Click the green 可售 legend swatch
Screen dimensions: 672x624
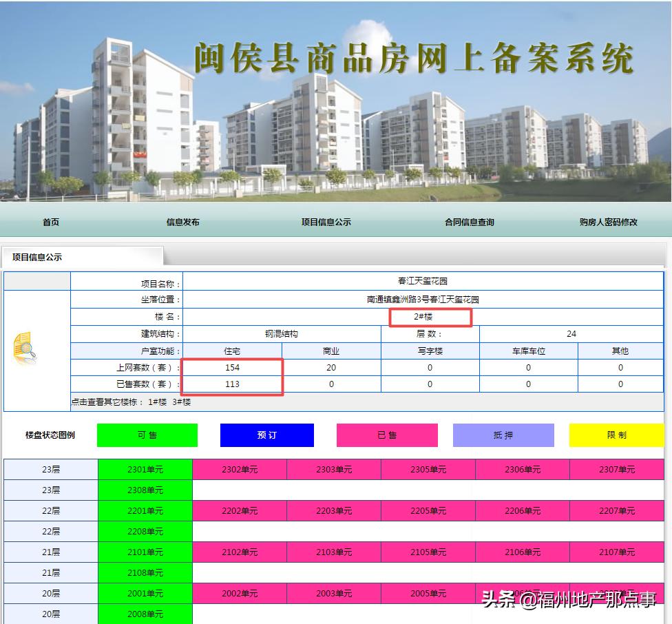click(147, 435)
